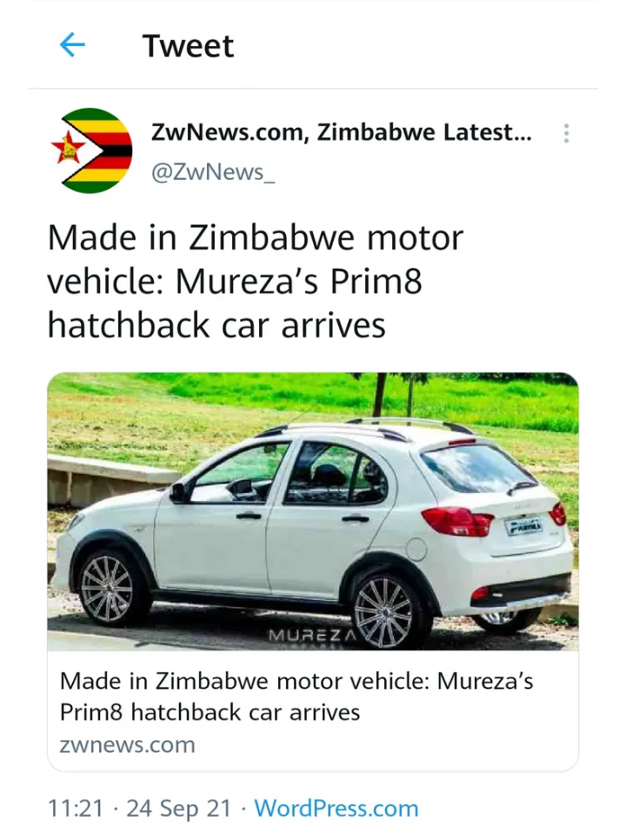Open the white hatchback car preview image
Image resolution: width=626 pixels, height=840 pixels.
(x=313, y=511)
